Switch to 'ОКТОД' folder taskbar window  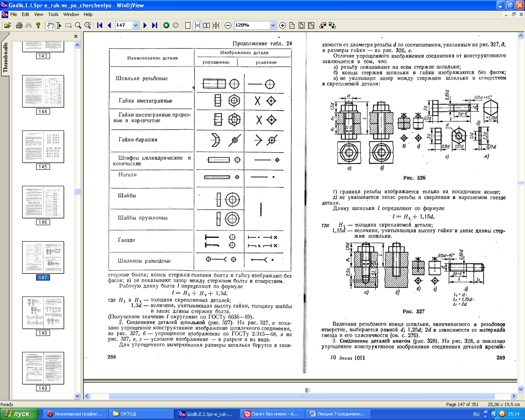coord(141,414)
